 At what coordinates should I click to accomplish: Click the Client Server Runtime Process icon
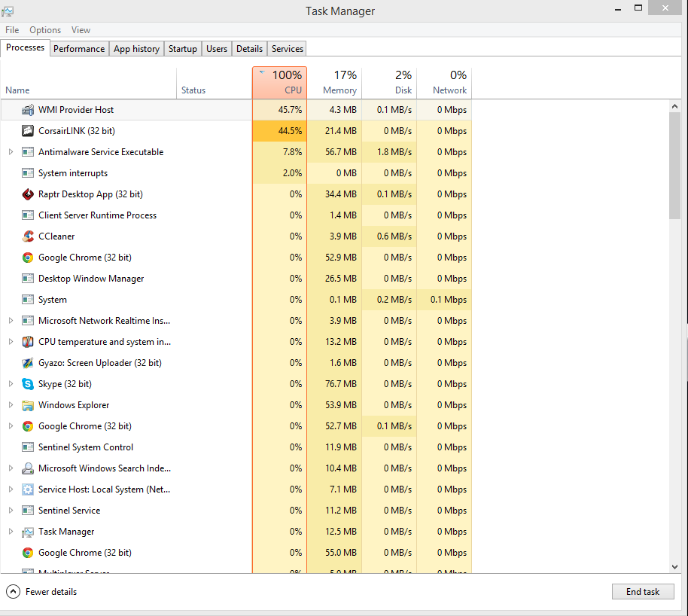click(28, 215)
